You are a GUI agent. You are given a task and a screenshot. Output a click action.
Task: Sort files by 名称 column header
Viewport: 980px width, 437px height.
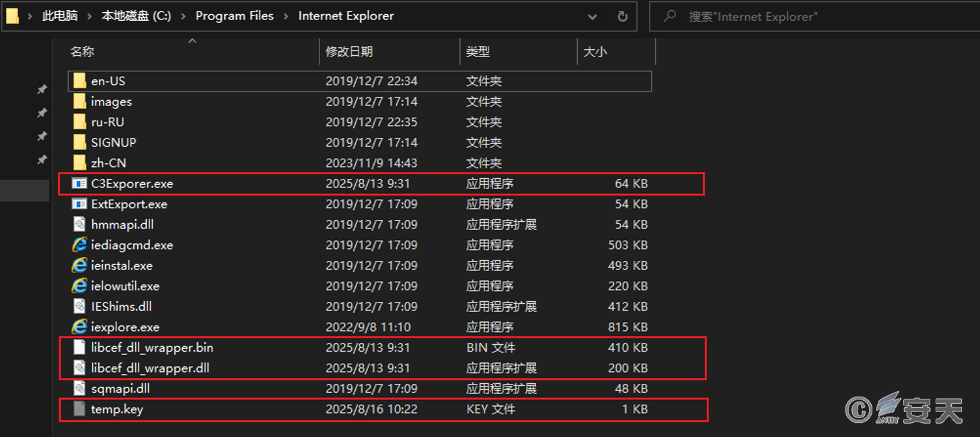(x=83, y=52)
